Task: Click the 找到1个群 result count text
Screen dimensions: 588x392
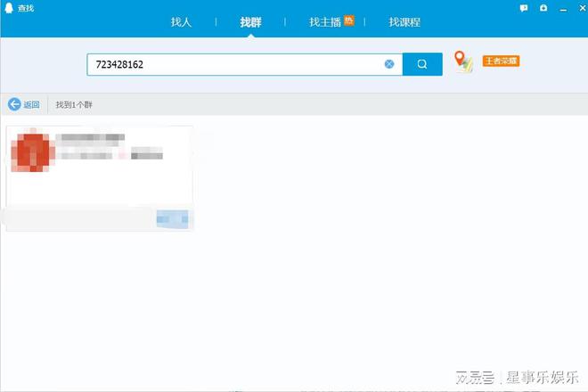Action: [x=74, y=104]
